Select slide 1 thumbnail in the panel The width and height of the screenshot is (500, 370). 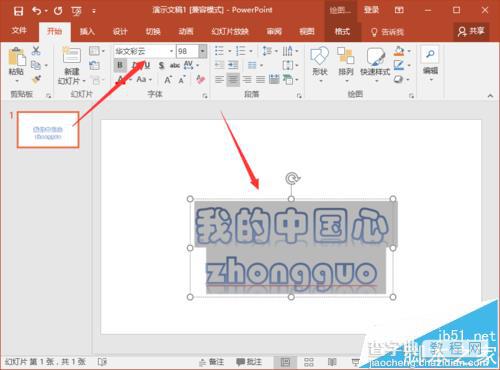point(48,130)
